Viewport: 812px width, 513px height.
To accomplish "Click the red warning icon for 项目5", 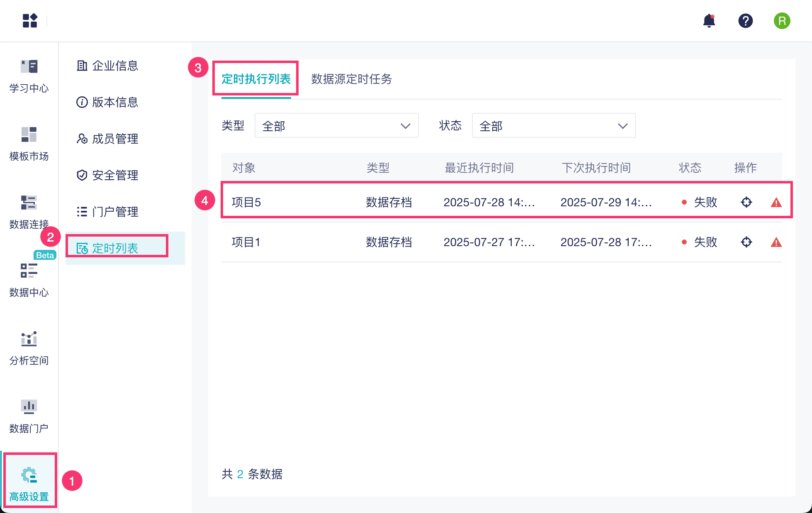I will click(x=776, y=203).
